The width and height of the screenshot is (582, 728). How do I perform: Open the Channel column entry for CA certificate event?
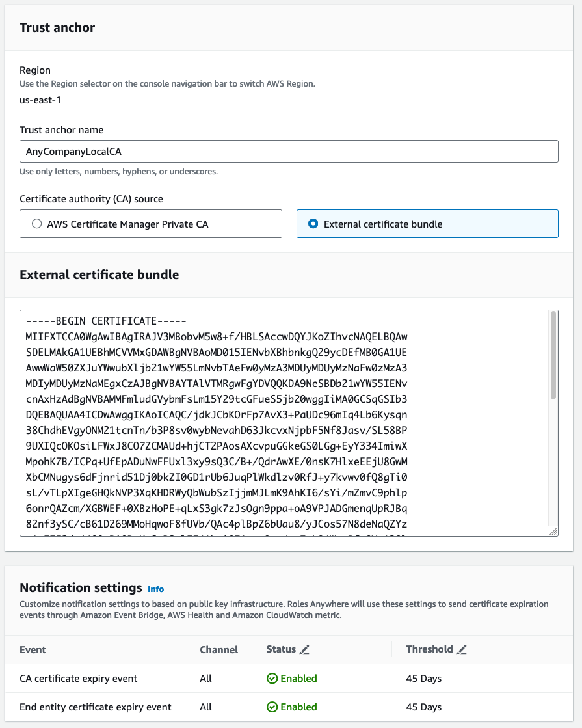coord(205,678)
